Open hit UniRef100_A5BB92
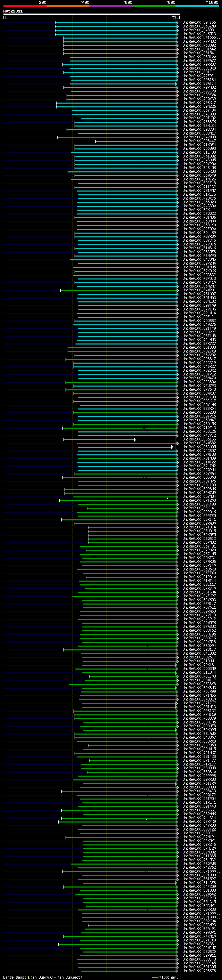Screen dimensions: 222x980 coord(199,45)
